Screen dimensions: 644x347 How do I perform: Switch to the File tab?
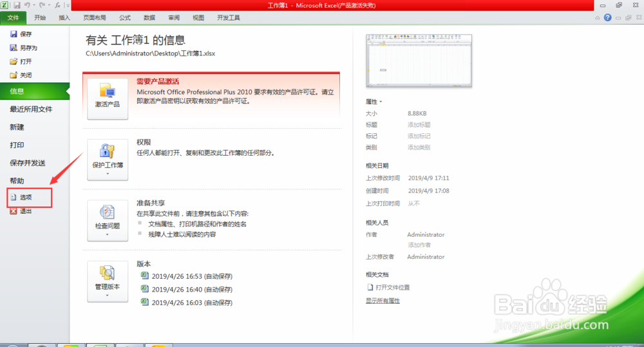click(x=13, y=17)
